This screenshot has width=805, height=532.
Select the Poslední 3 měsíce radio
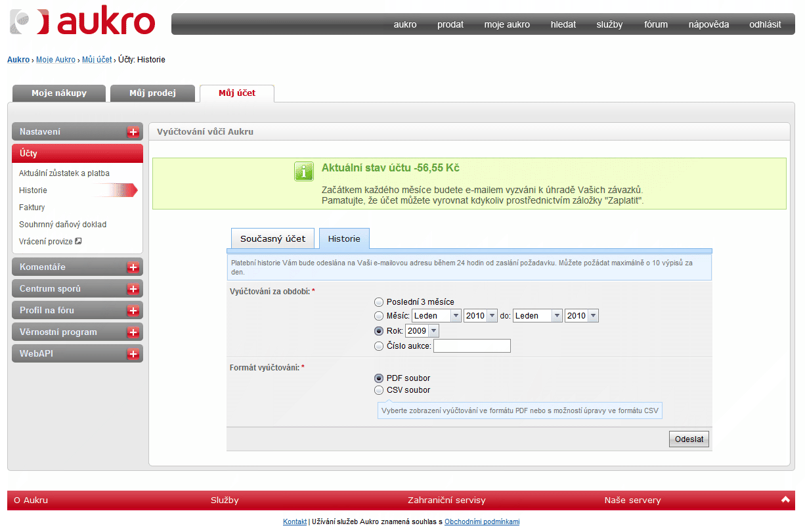[378, 302]
